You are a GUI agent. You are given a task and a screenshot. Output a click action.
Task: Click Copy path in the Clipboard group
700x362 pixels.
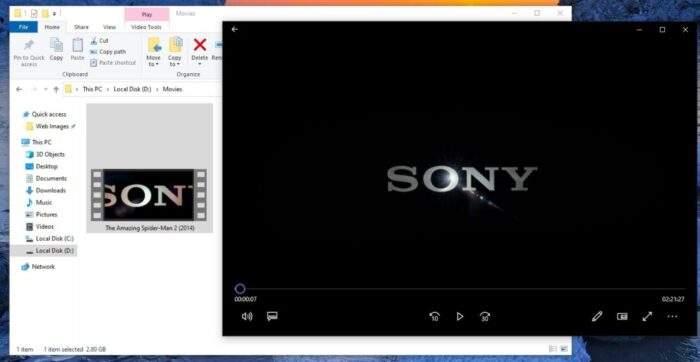[x=108, y=52]
